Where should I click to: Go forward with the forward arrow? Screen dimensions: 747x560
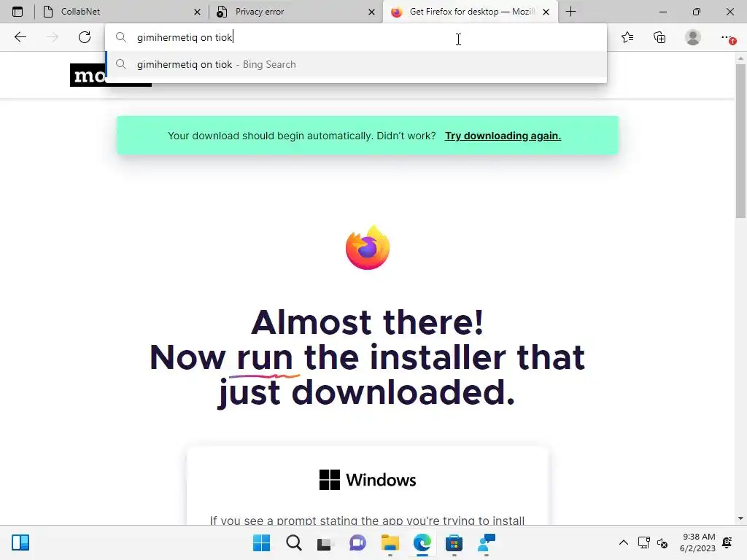coord(53,37)
